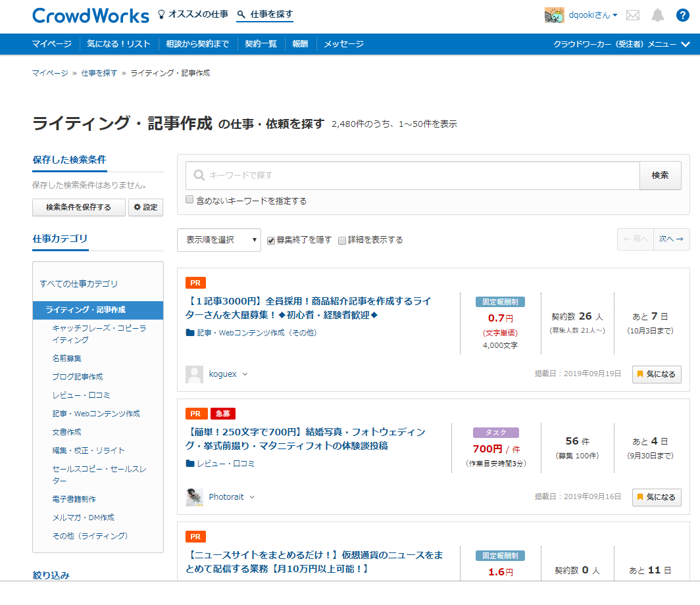Click Photorait username

coord(226,496)
